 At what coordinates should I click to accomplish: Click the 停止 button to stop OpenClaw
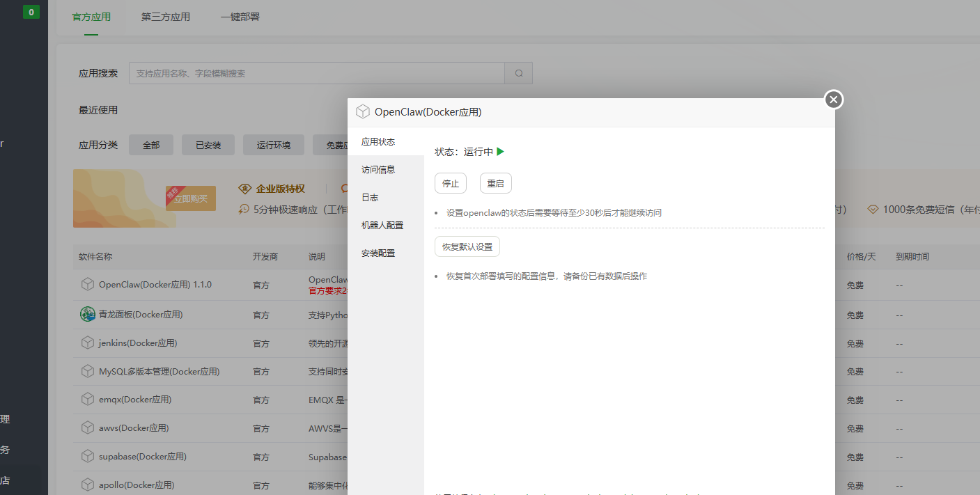[451, 183]
